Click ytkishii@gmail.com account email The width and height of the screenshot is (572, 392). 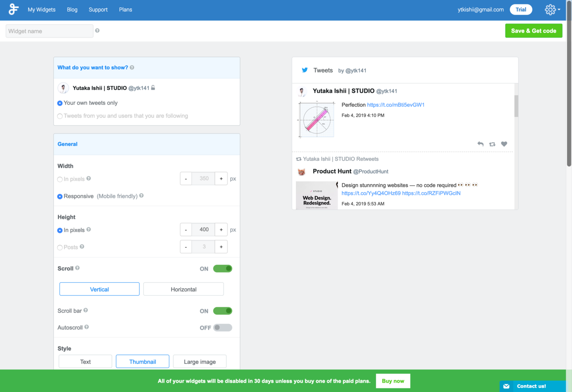tap(481, 9)
